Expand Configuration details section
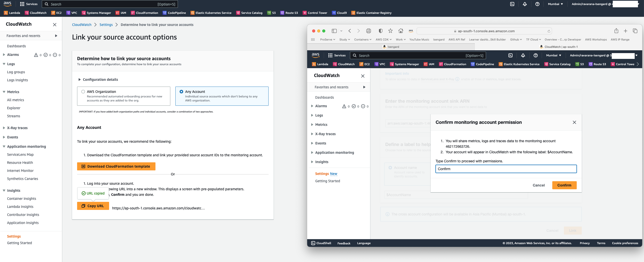Viewport: 644px width, 262px height. click(x=98, y=80)
